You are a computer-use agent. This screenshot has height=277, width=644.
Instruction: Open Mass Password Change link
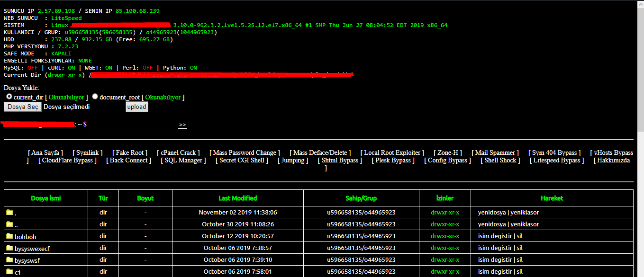tap(245, 153)
